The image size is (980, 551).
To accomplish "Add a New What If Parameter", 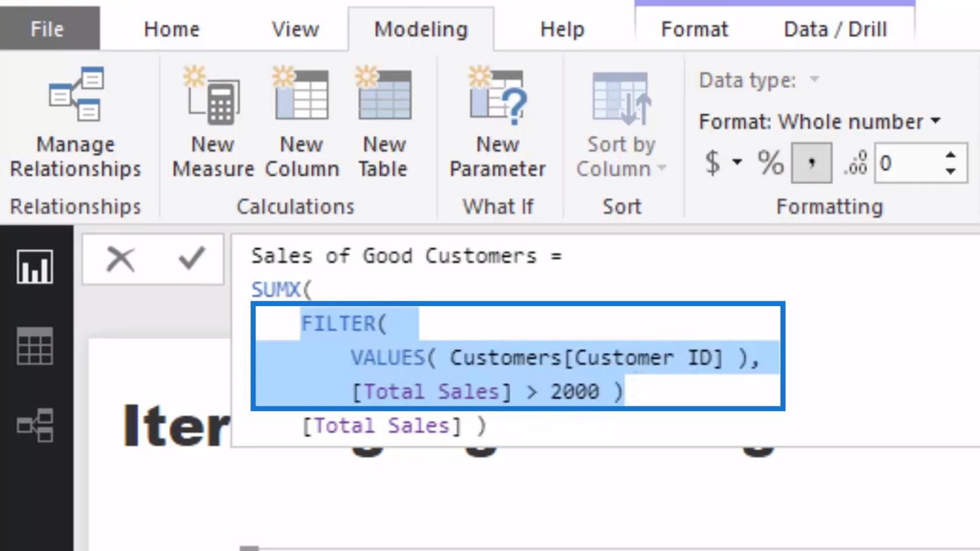I will coord(498,121).
